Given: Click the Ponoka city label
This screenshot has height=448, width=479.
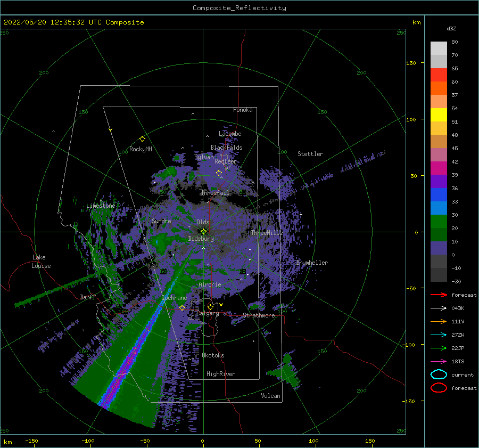Looking at the screenshot, I should click(243, 110).
